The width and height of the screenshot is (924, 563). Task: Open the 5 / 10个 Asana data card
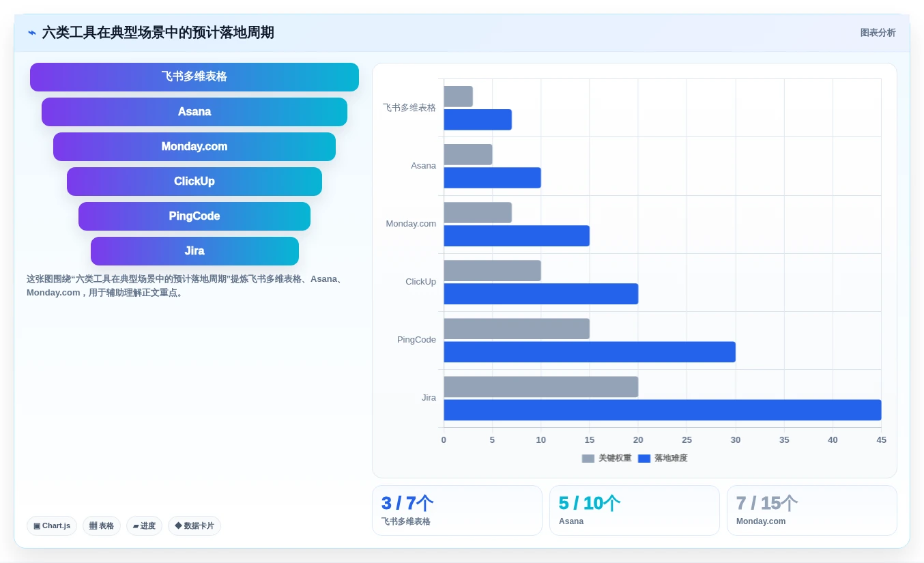pos(635,510)
